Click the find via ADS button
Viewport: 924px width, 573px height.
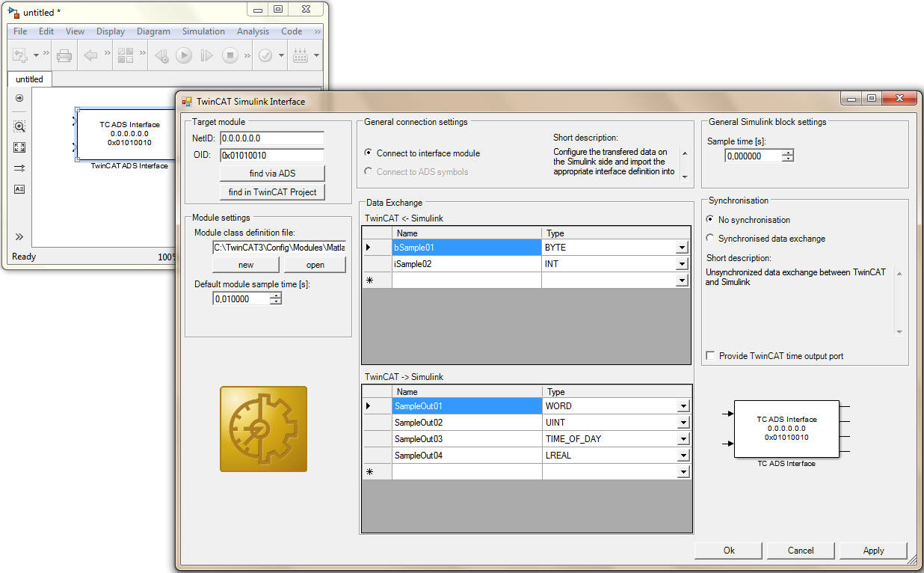point(272,173)
